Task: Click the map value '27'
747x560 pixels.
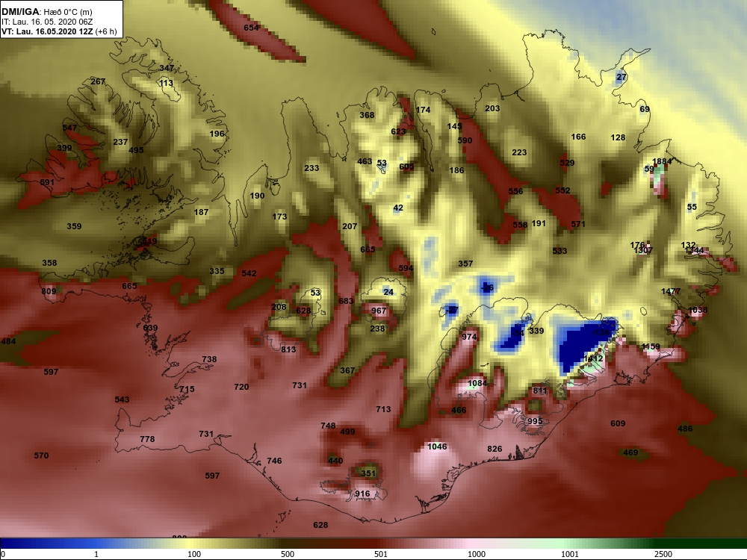Action: click(622, 77)
